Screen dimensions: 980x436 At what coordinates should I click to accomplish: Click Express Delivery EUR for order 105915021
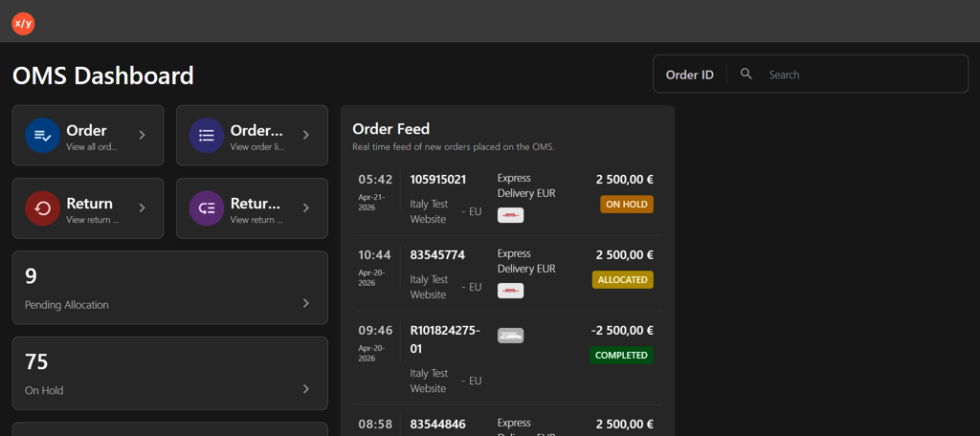pyautogui.click(x=526, y=185)
